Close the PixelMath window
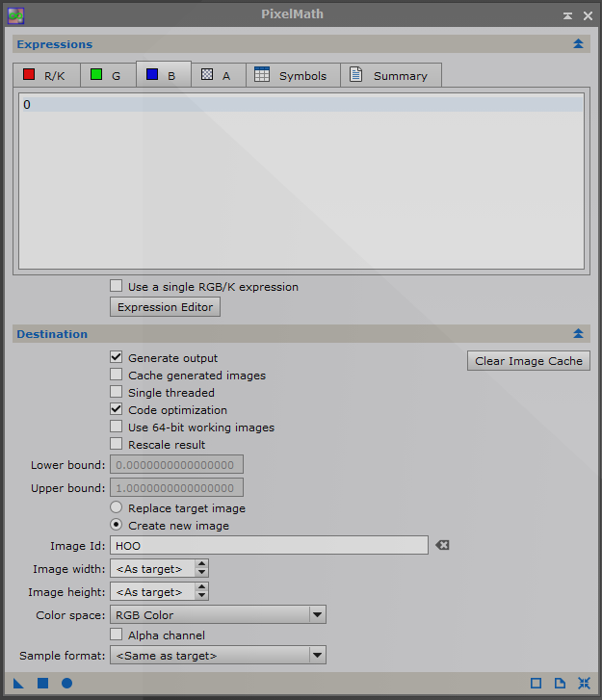Image resolution: width=602 pixels, height=700 pixels. point(588,16)
